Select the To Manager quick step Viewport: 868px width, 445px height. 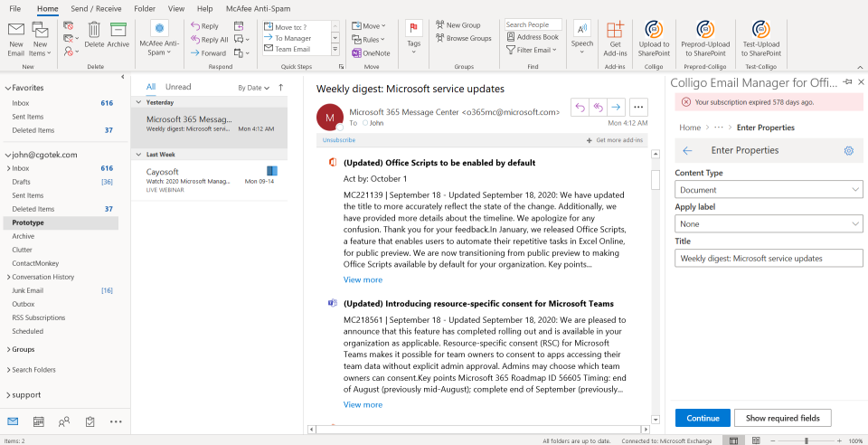coord(297,38)
